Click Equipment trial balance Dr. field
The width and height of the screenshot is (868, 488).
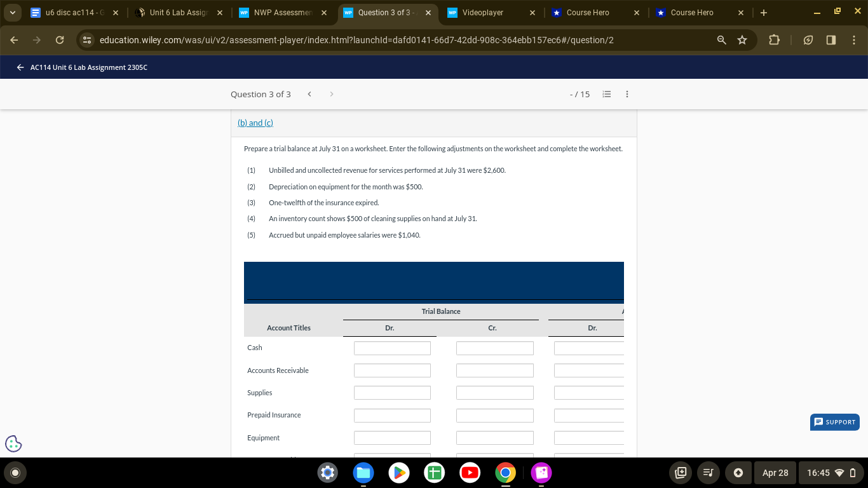click(x=392, y=438)
